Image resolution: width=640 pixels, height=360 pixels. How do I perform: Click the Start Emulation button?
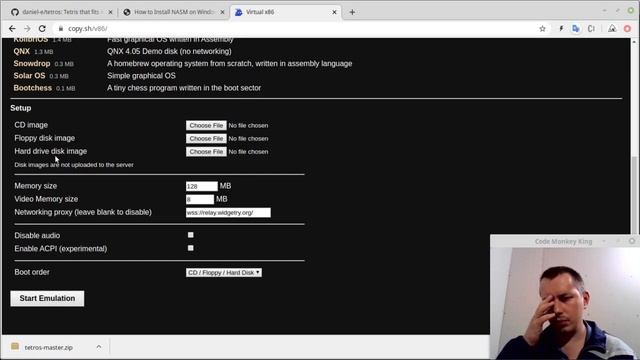point(47,298)
